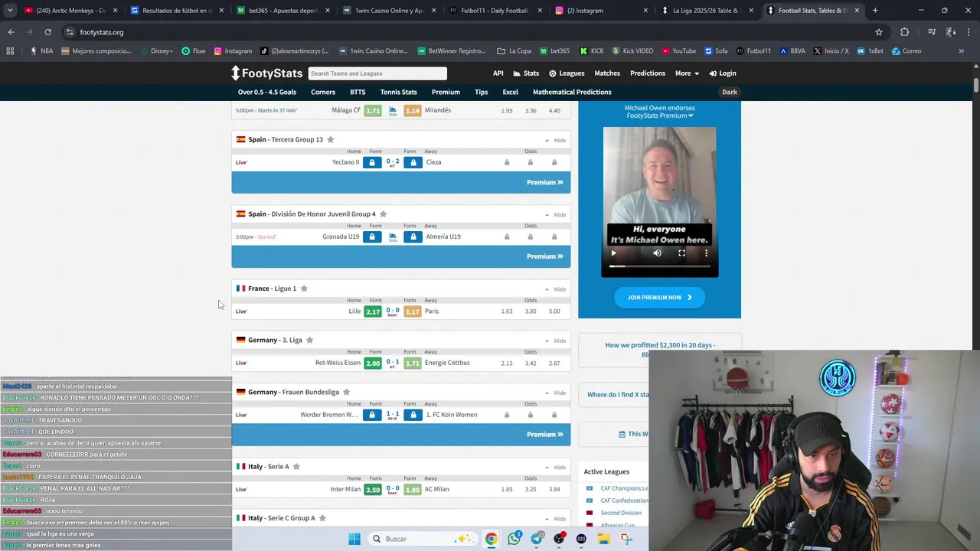The image size is (980, 551).
Task: Star the Spain División De Honor Juvenil league
Action: (384, 214)
